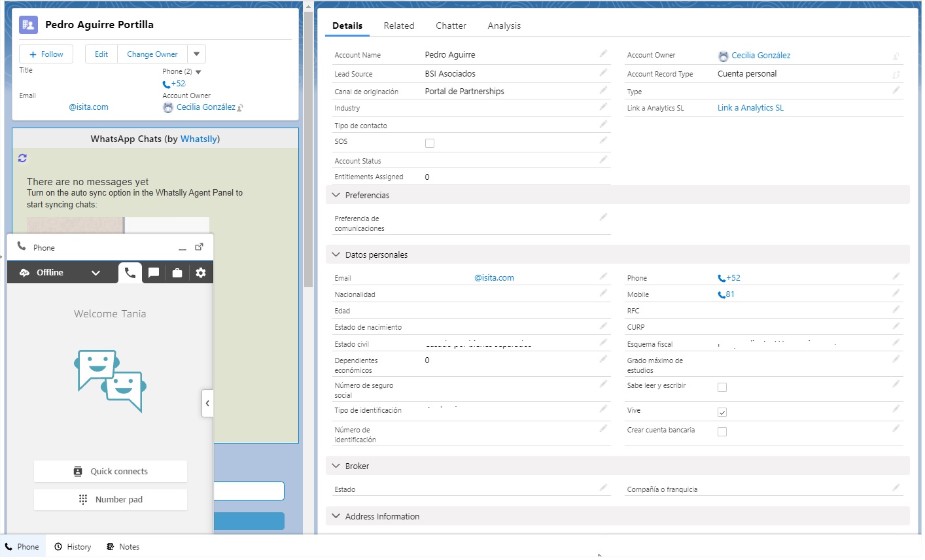Edit Preferencia de comunicaciones pencil icon

point(603,217)
